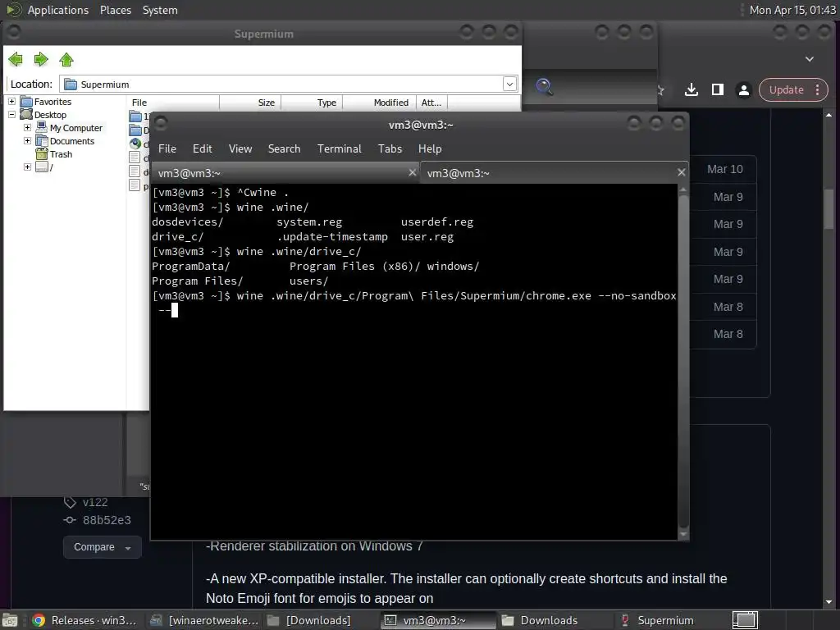840x630 pixels.
Task: Click the magnifier search icon in the browser
Action: pos(544,87)
